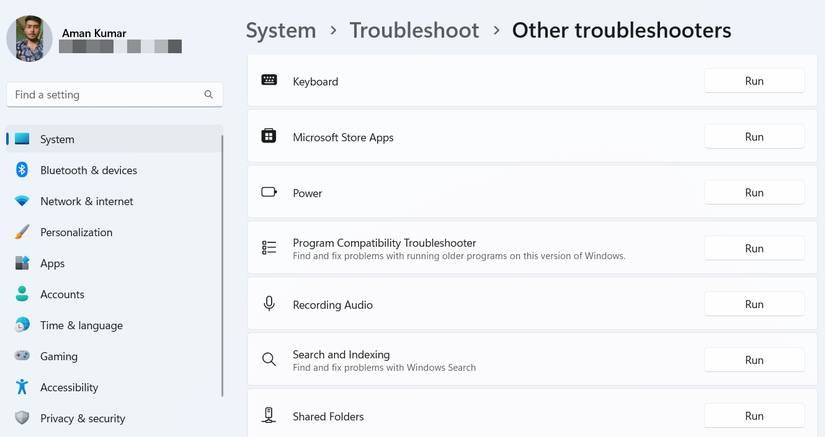The width and height of the screenshot is (825, 437).
Task: Click Aman Kumar profile picture
Action: point(30,39)
